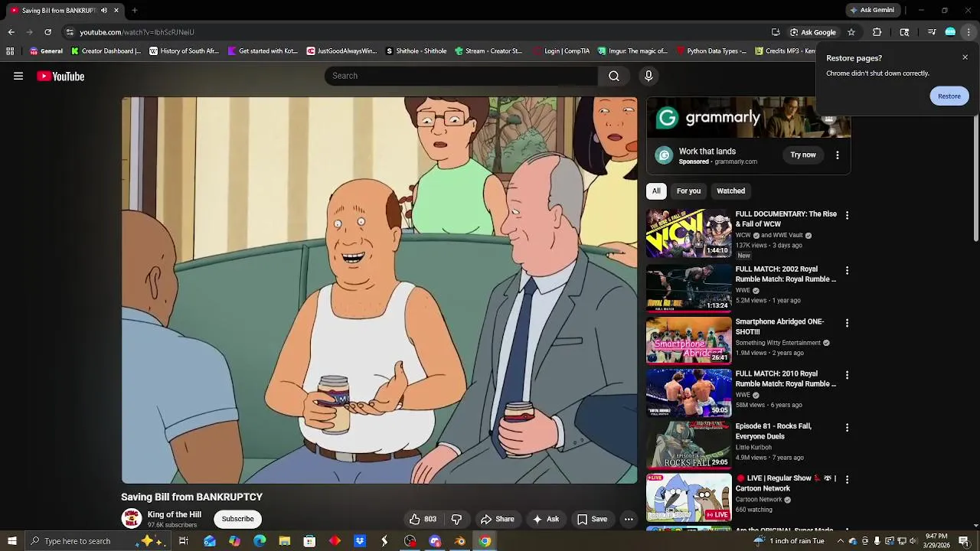Open FULL MATCH 2010 Royal Rumble title
Viewport: 980px width, 551px height.
coord(786,379)
